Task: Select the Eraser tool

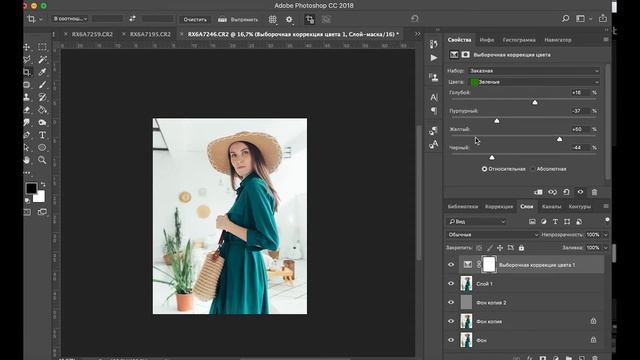Action: (27, 110)
